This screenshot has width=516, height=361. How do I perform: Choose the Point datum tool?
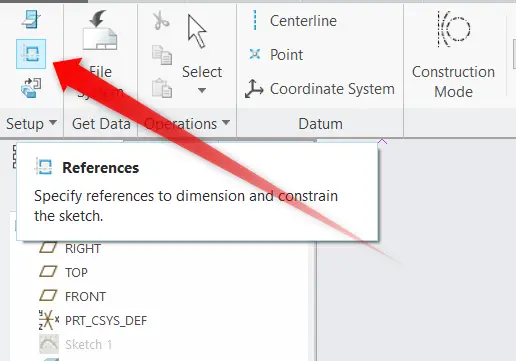click(x=276, y=54)
